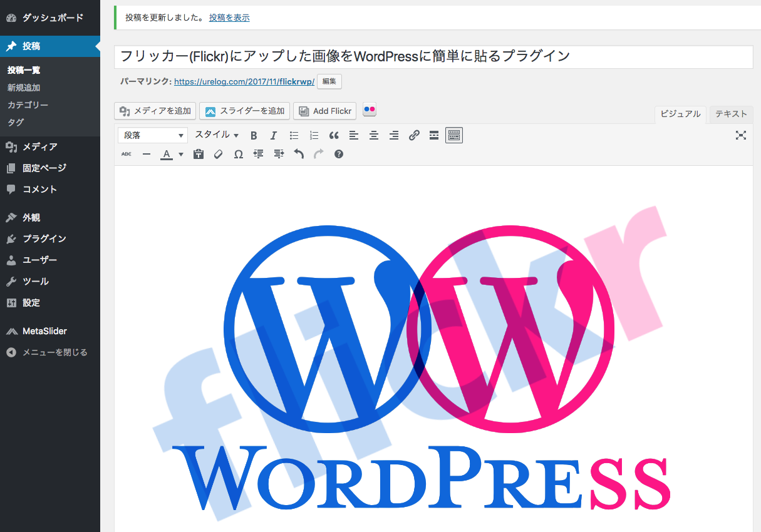Insert a special character (omega)
The width and height of the screenshot is (761, 532).
pos(239,154)
